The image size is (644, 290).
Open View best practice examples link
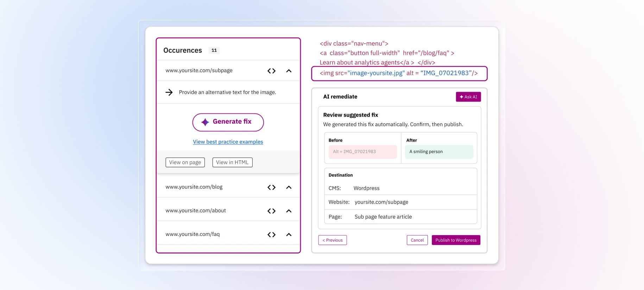(x=228, y=142)
